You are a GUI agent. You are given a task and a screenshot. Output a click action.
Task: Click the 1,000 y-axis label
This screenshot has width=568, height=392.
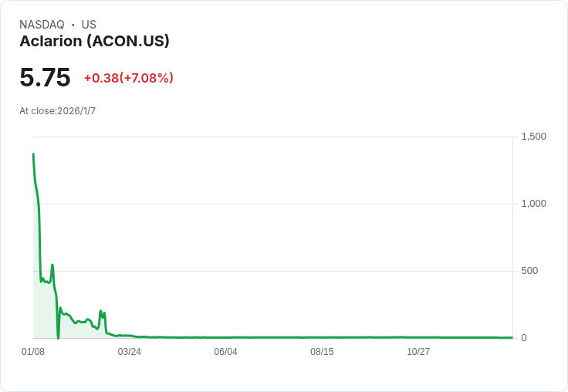click(533, 204)
